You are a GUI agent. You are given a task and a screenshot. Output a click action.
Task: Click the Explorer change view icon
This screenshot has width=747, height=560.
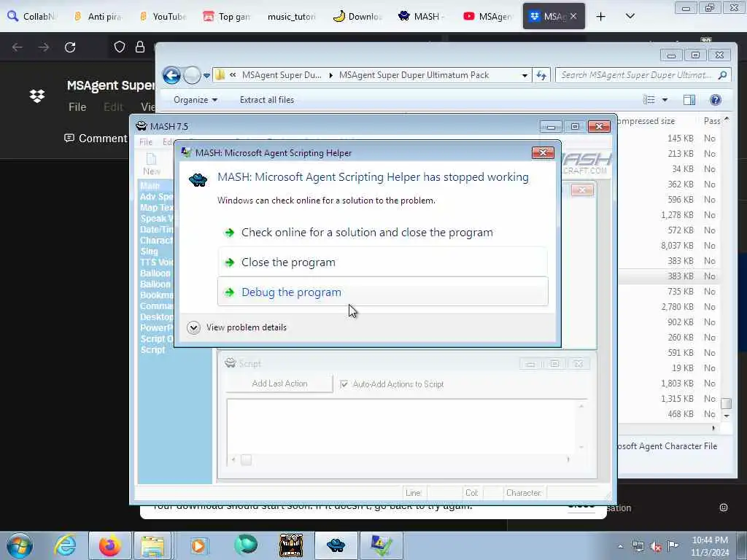click(649, 99)
